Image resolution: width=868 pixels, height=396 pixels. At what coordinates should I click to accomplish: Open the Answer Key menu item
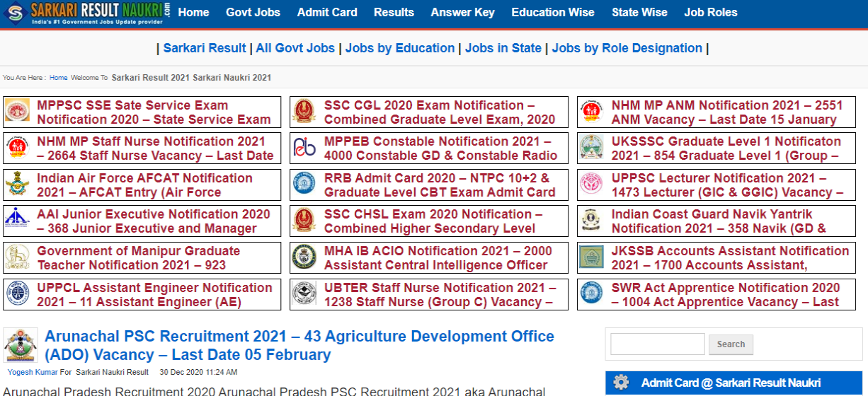462,12
